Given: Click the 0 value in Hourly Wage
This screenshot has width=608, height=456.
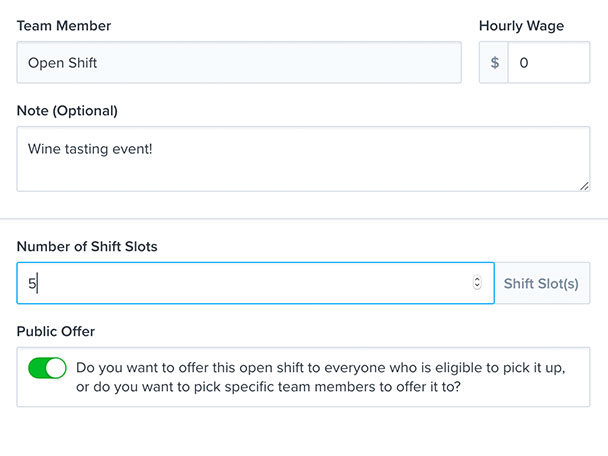Looking at the screenshot, I should pos(524,63).
